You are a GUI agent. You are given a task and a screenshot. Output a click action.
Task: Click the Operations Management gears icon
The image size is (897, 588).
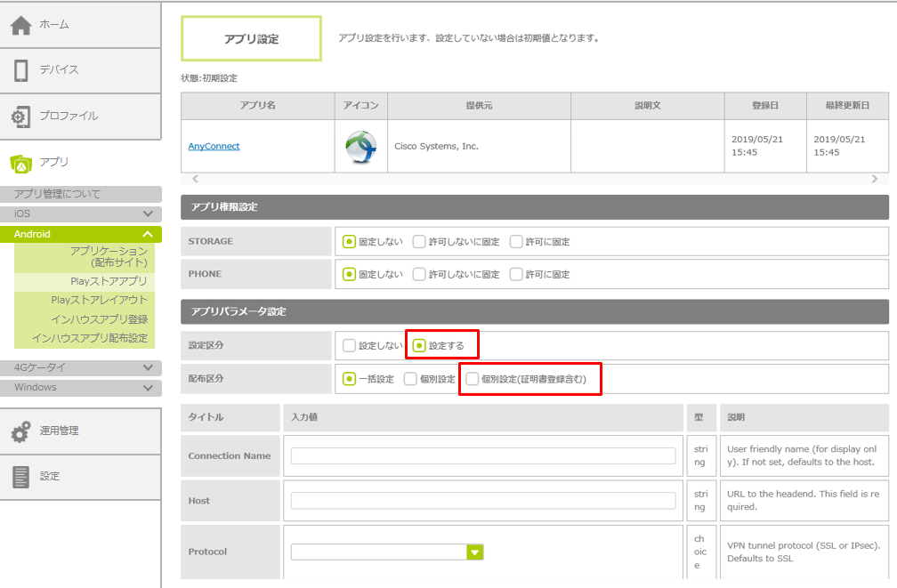point(21,431)
